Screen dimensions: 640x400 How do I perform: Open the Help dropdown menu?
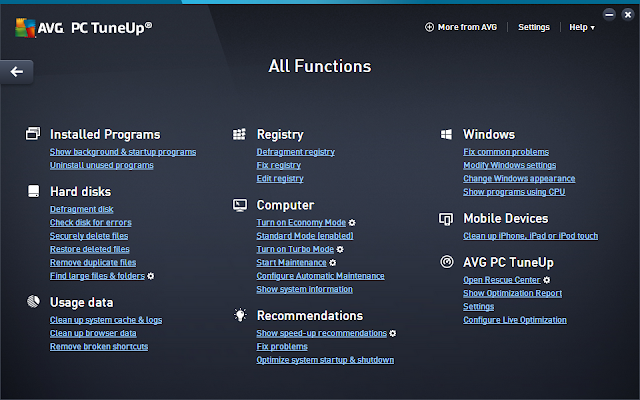(x=581, y=27)
